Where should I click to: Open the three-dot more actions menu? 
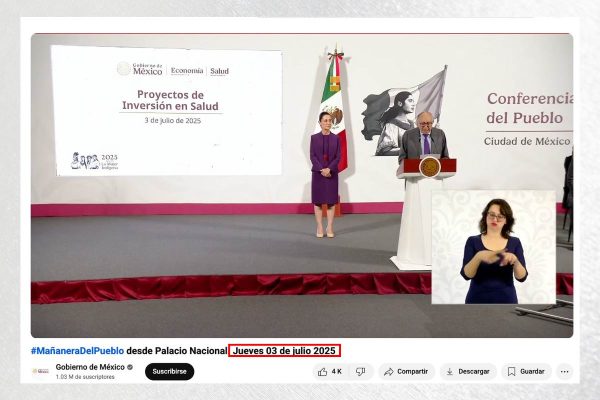pyautogui.click(x=564, y=372)
